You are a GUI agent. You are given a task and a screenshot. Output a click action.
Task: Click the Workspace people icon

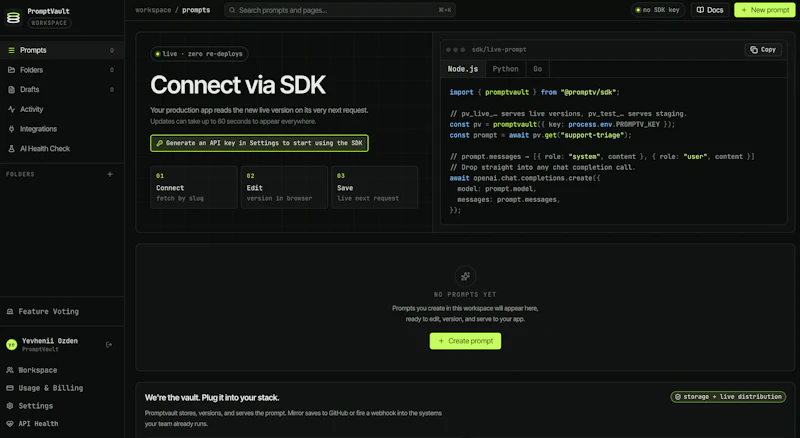pos(10,370)
